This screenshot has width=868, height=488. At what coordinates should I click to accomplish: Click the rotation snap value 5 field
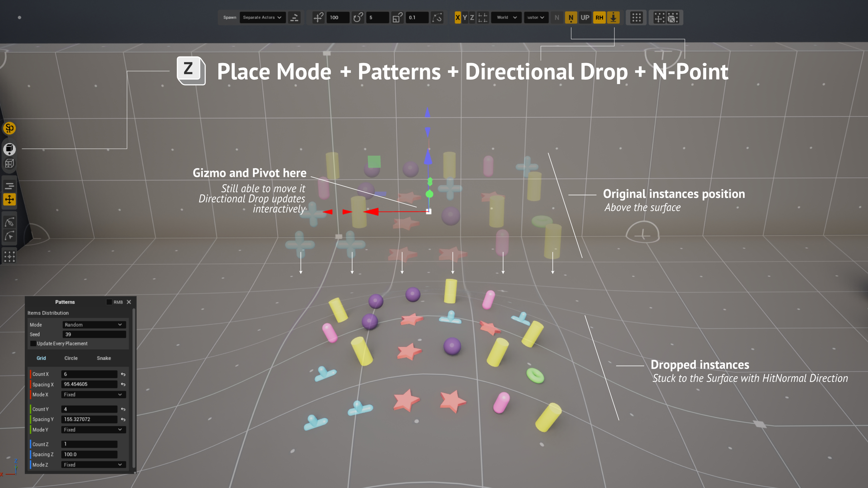pyautogui.click(x=377, y=17)
